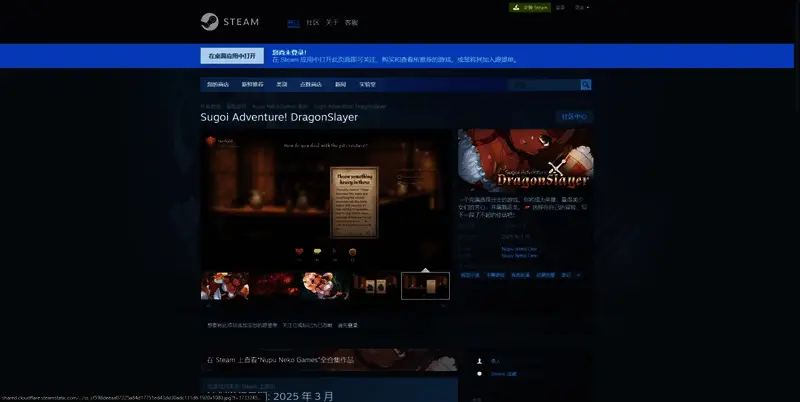800x402 pixels.
Task: Click the magnifier search icon in store bar
Action: (586, 85)
